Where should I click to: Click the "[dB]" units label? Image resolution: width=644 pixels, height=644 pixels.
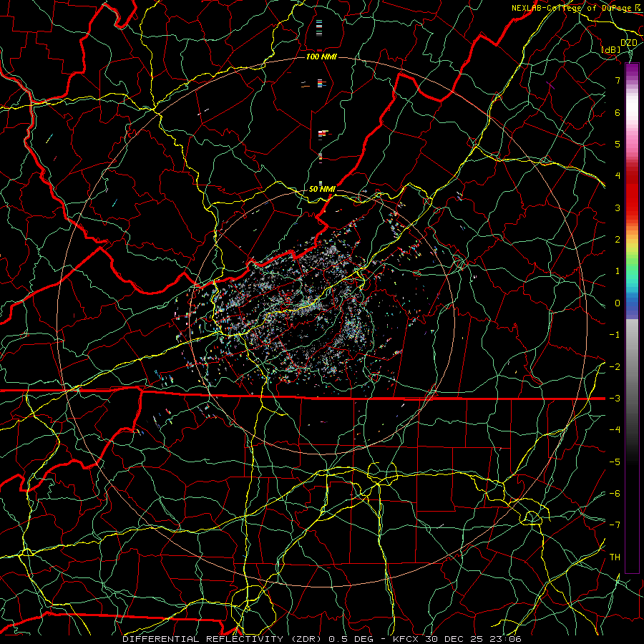pos(611,49)
